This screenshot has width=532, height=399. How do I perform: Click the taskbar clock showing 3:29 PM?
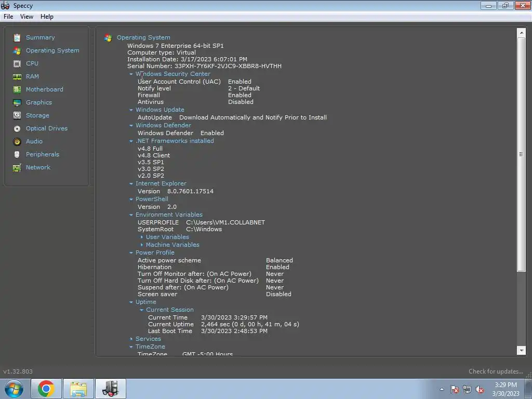pyautogui.click(x=506, y=389)
